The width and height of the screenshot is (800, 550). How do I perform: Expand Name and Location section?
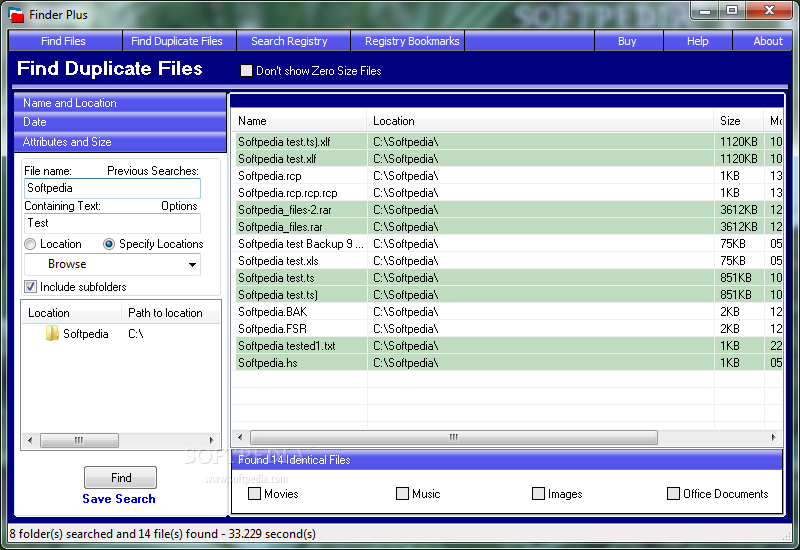pyautogui.click(x=120, y=103)
